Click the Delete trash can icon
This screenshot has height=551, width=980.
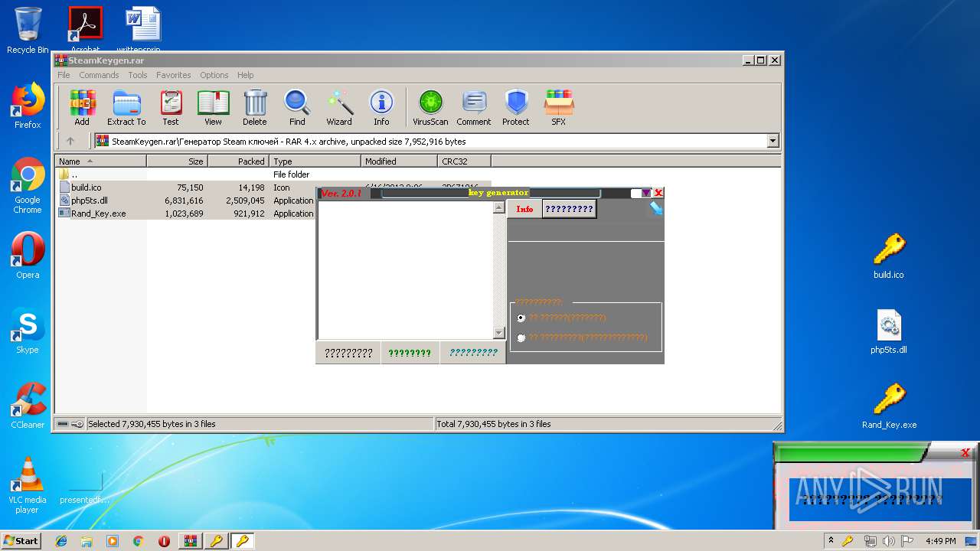[255, 107]
